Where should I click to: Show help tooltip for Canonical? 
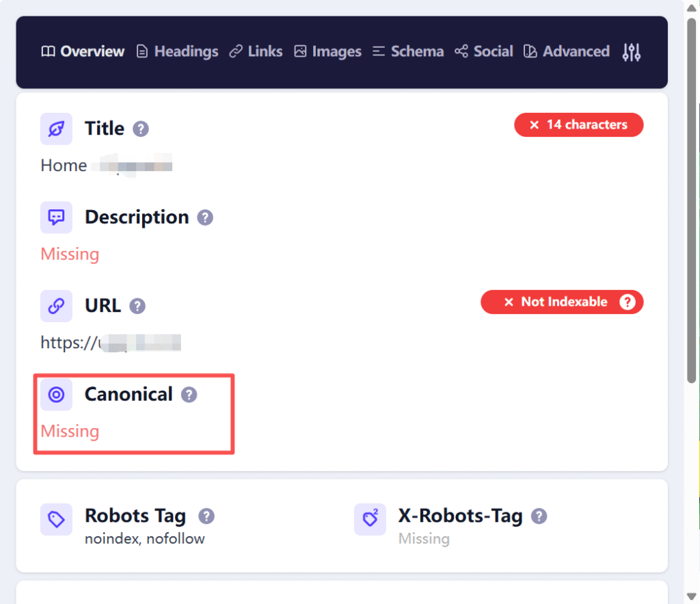pyautogui.click(x=189, y=395)
